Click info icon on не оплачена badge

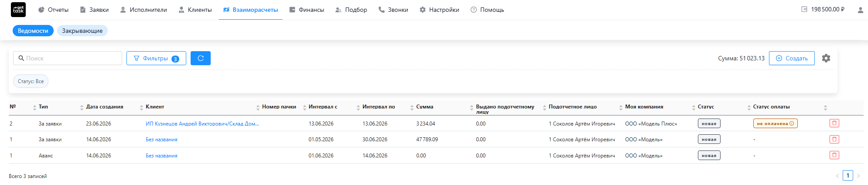pyautogui.click(x=792, y=123)
